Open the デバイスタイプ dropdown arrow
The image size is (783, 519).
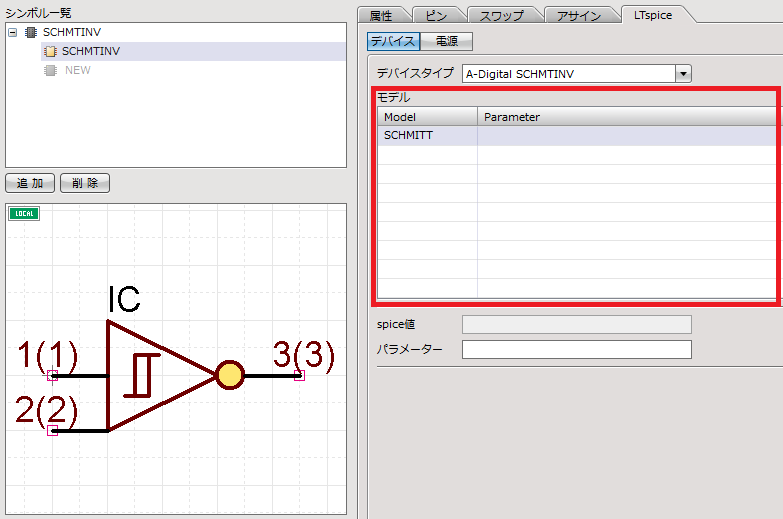pyautogui.click(x=683, y=74)
